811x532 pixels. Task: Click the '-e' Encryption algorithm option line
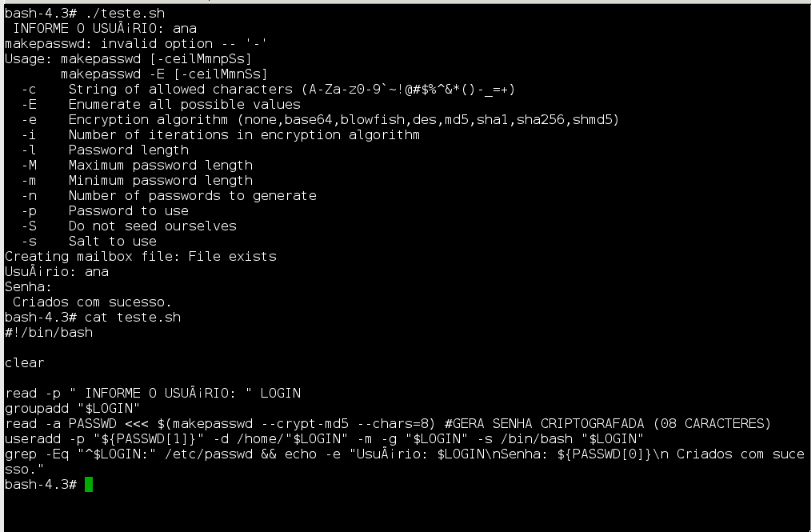320,119
